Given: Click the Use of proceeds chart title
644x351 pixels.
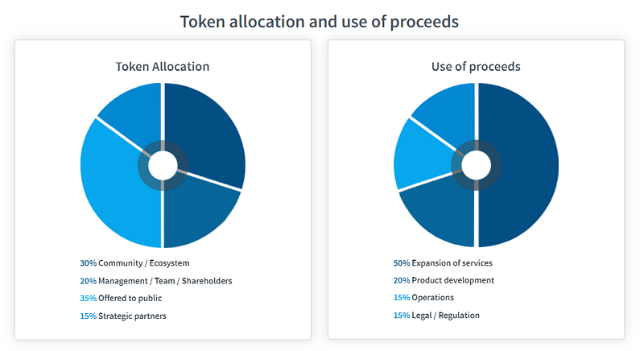Looking at the screenshot, I should pyautogui.click(x=476, y=67).
